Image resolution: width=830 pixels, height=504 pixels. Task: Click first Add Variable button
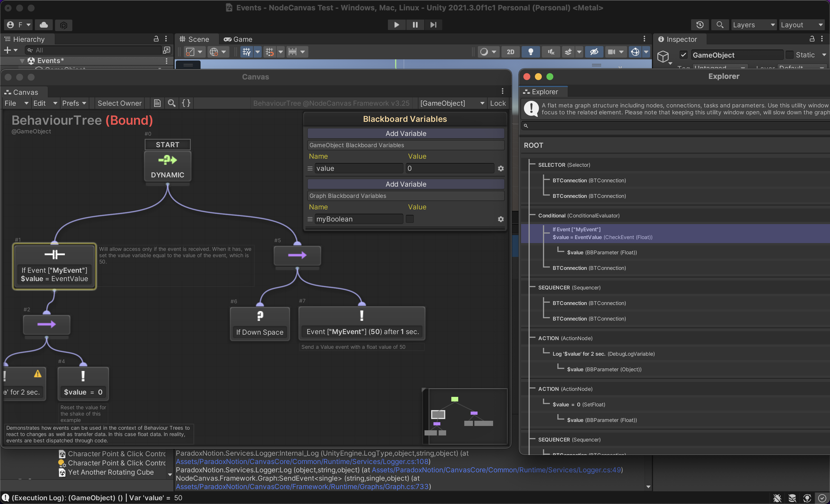405,133
